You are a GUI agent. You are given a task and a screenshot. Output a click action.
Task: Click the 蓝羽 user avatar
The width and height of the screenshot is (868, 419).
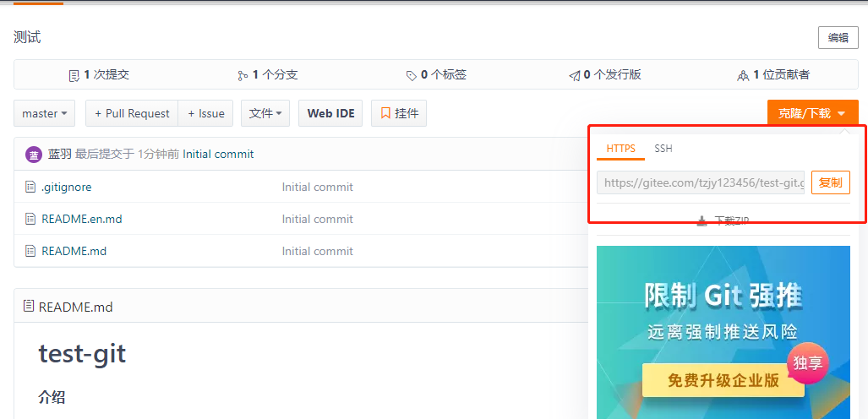click(x=34, y=155)
